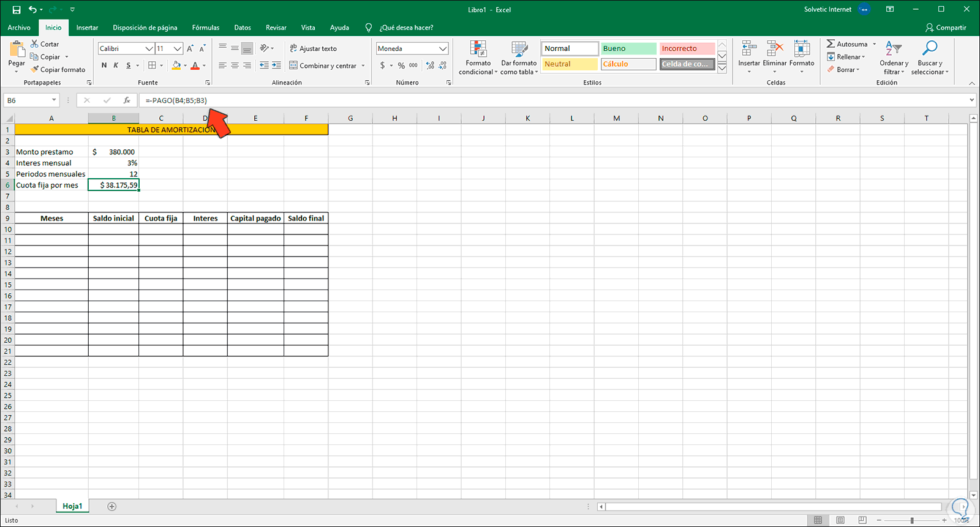Click the Autosuma sigma icon
The image size is (980, 527).
click(831, 44)
